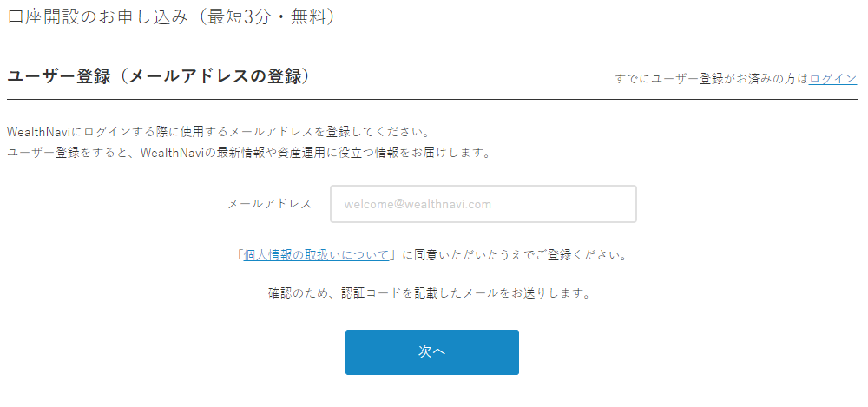Open the 個人情報の取扱いについて privacy link
Viewport: 868px width, 407px height.
tap(316, 256)
